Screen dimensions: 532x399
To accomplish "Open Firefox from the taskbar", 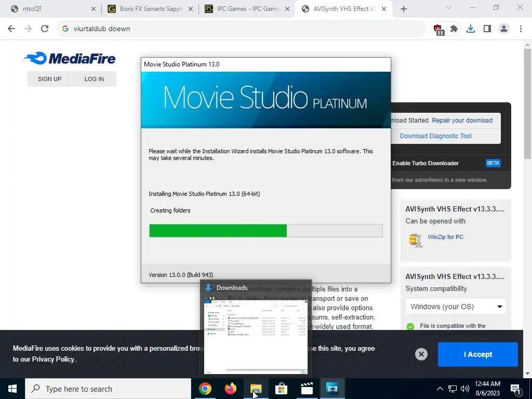I will click(x=231, y=389).
